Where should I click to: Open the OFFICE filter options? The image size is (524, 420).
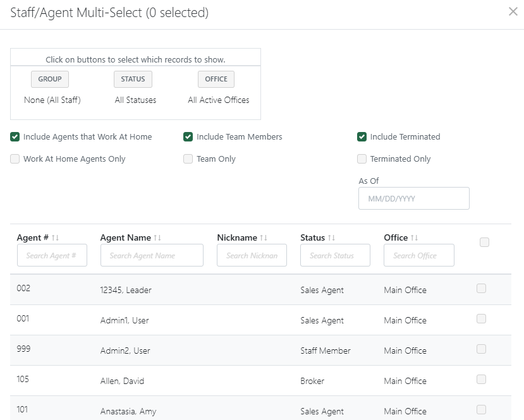point(216,79)
